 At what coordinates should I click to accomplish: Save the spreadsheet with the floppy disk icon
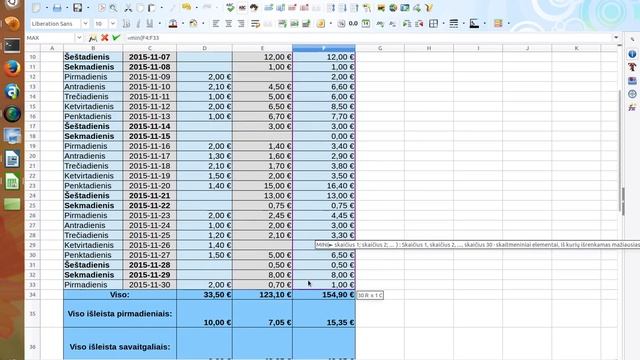tap(77, 8)
